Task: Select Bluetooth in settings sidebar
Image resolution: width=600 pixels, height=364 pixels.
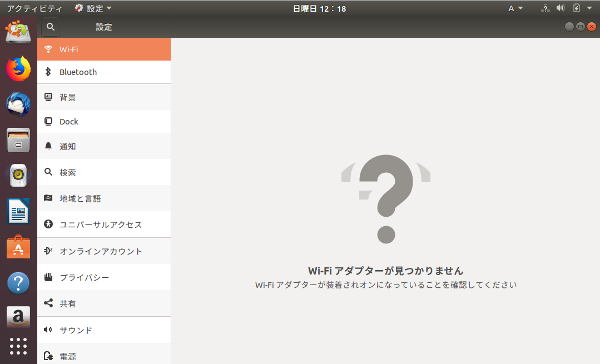Action: click(x=78, y=72)
